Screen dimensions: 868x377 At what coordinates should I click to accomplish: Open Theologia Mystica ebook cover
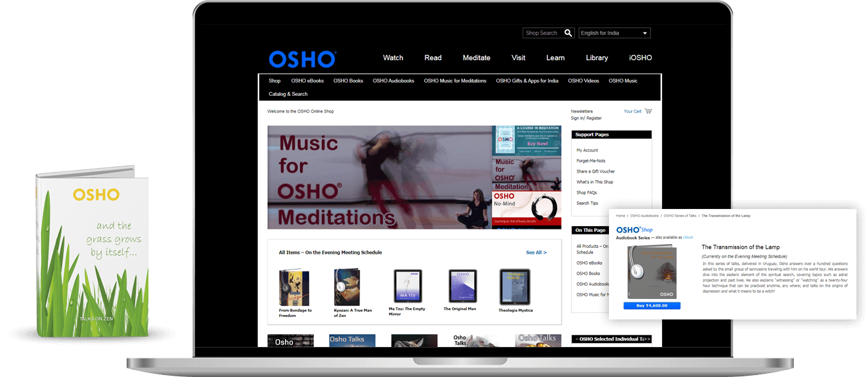coord(514,286)
